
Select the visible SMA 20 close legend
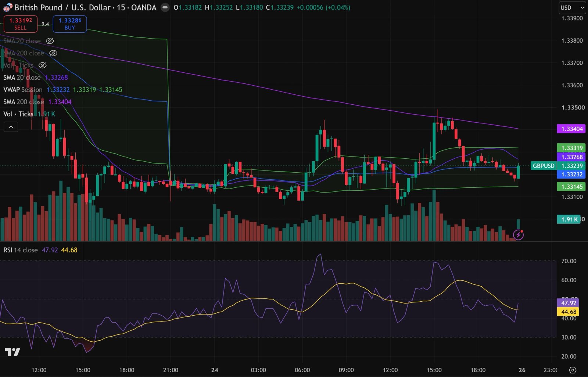36,78
